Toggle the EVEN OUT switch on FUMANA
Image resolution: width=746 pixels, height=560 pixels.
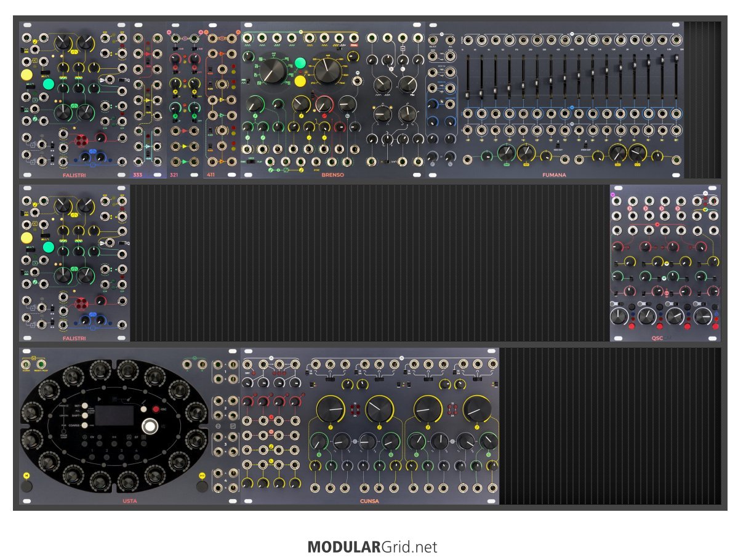click(586, 145)
